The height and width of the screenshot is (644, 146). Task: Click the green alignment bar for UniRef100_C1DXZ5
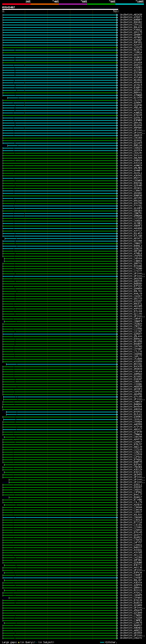(60, 48)
